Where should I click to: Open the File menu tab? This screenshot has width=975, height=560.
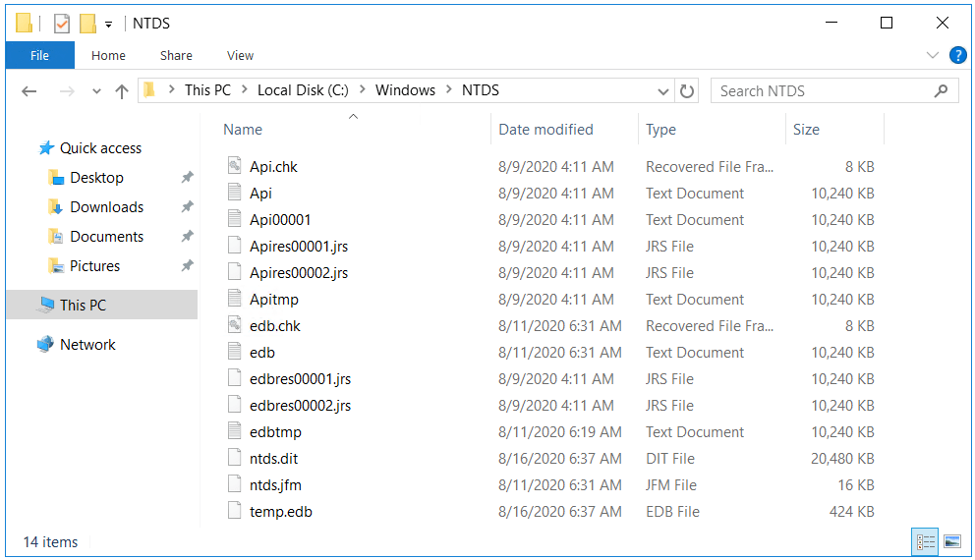pyautogui.click(x=39, y=55)
